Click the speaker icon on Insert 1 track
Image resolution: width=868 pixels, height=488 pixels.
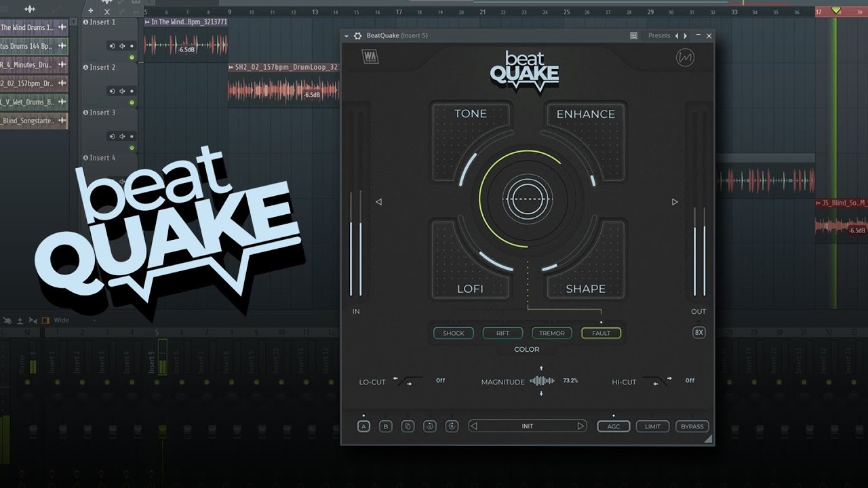coord(123,46)
